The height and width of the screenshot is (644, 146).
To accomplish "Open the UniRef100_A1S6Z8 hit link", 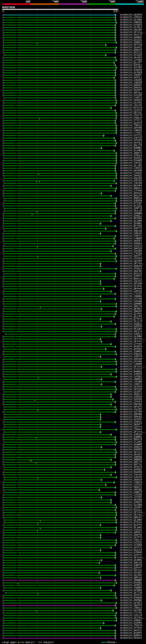I will [x=131, y=55].
